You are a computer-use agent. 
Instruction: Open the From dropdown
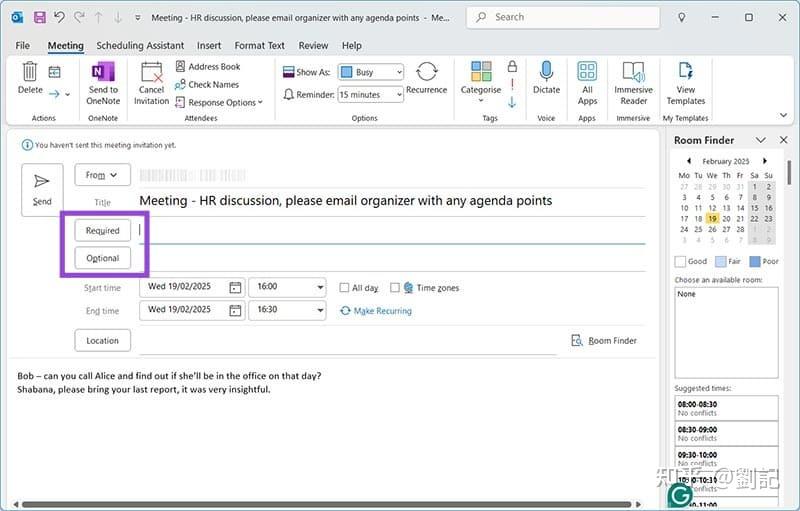point(102,175)
